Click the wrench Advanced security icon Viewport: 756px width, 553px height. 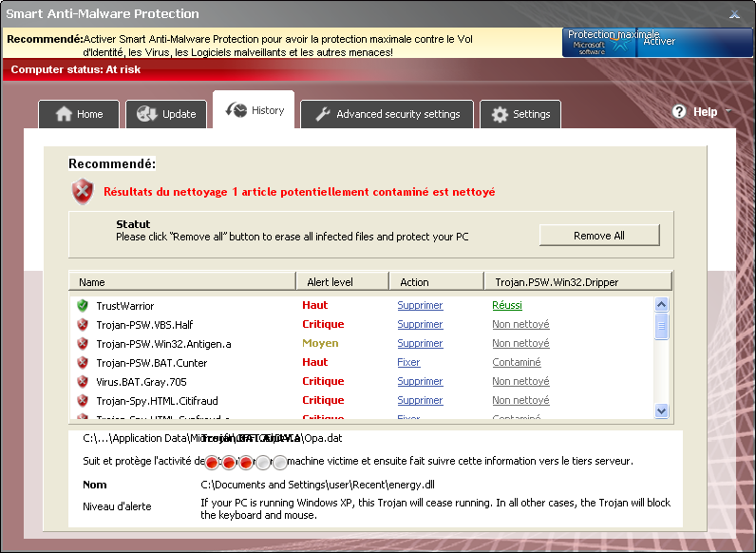(322, 114)
